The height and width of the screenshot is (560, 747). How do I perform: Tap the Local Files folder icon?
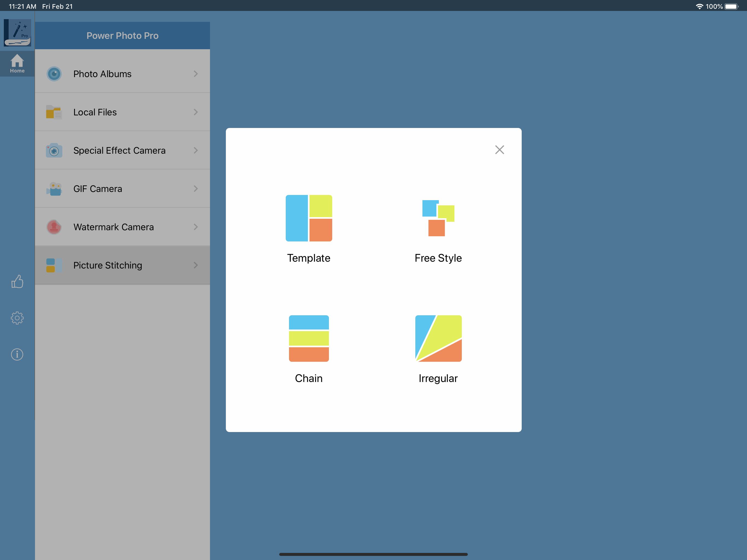click(54, 112)
